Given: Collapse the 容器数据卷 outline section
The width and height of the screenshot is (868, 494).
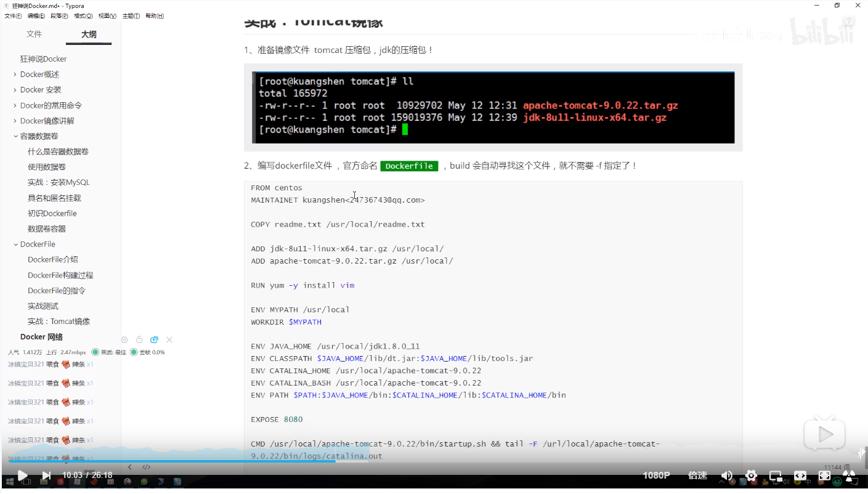Looking at the screenshot, I should [15, 136].
